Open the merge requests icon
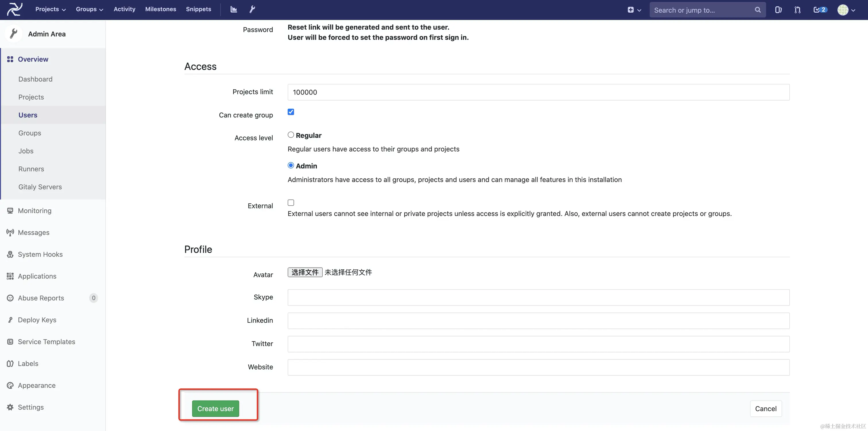 pyautogui.click(x=797, y=10)
